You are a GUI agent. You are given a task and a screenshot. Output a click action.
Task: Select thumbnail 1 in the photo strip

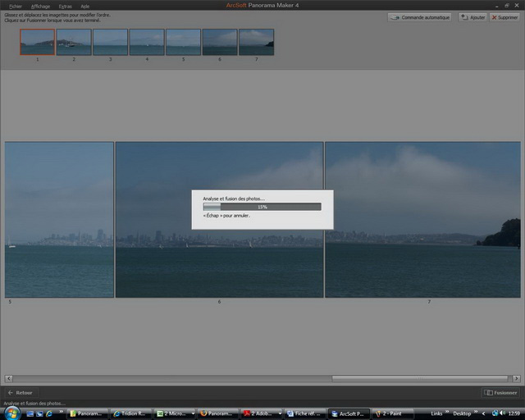tap(37, 42)
